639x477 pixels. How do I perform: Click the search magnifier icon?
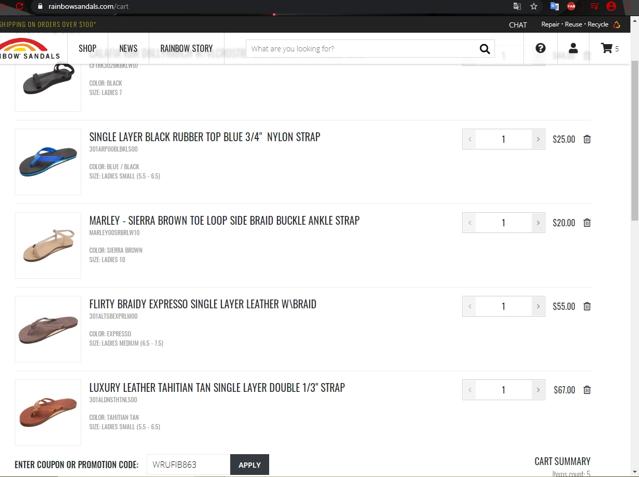[x=485, y=49]
